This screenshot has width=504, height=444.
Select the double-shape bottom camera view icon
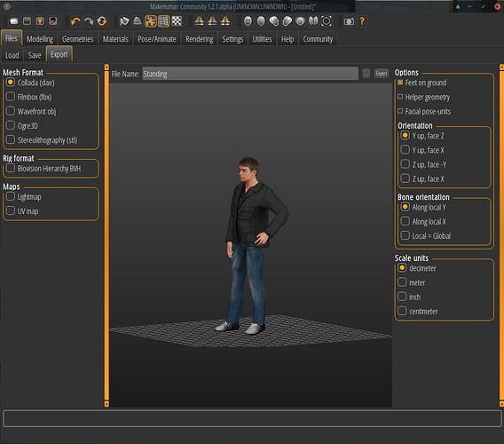[313, 21]
